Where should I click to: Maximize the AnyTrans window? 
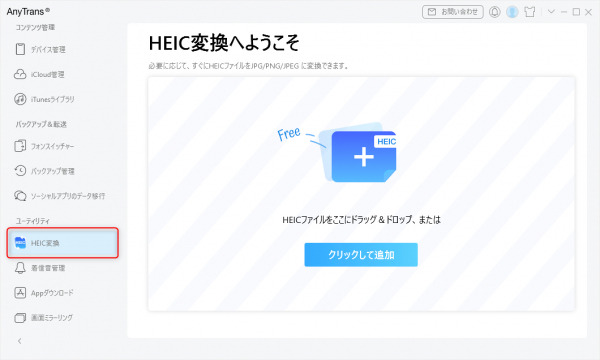[x=576, y=12]
